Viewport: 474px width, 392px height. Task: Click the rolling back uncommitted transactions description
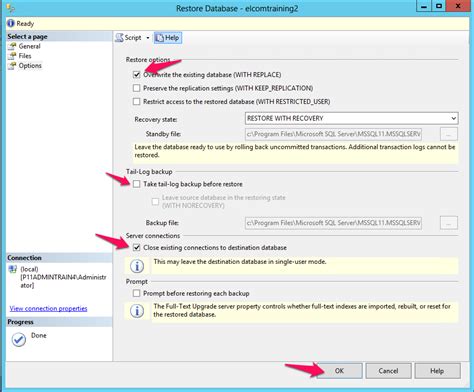[295, 151]
